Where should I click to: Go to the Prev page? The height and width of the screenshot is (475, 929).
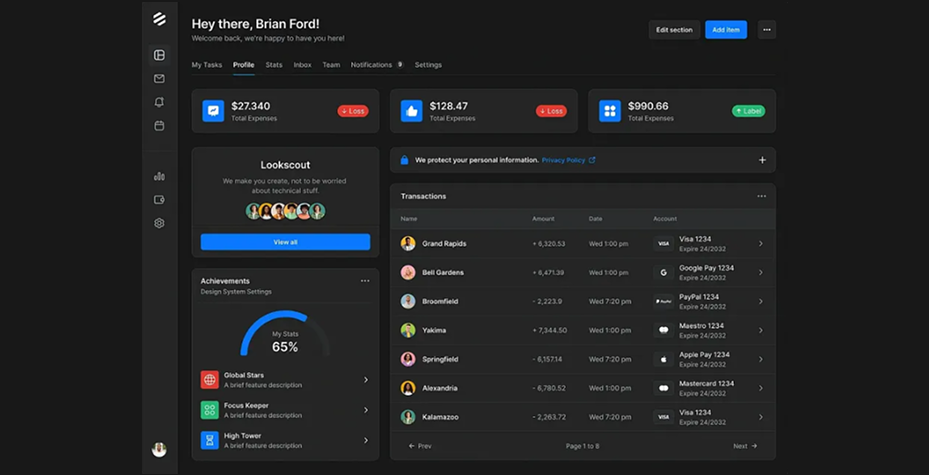pyautogui.click(x=420, y=446)
